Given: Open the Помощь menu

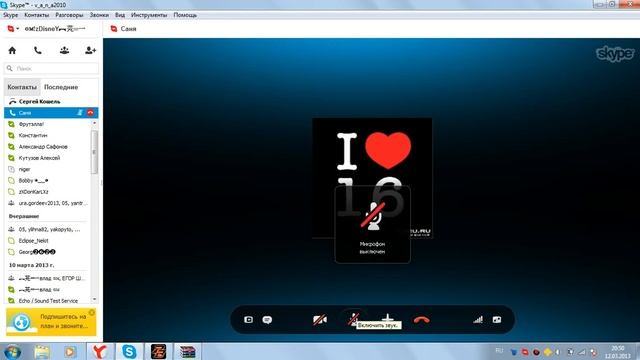Looking at the screenshot, I should coord(185,15).
